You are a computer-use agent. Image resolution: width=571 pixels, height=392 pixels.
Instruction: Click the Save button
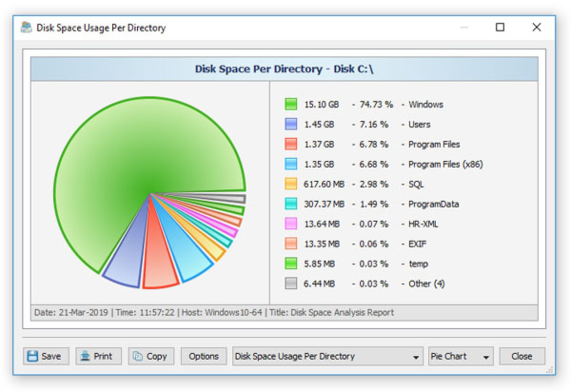coord(46,356)
